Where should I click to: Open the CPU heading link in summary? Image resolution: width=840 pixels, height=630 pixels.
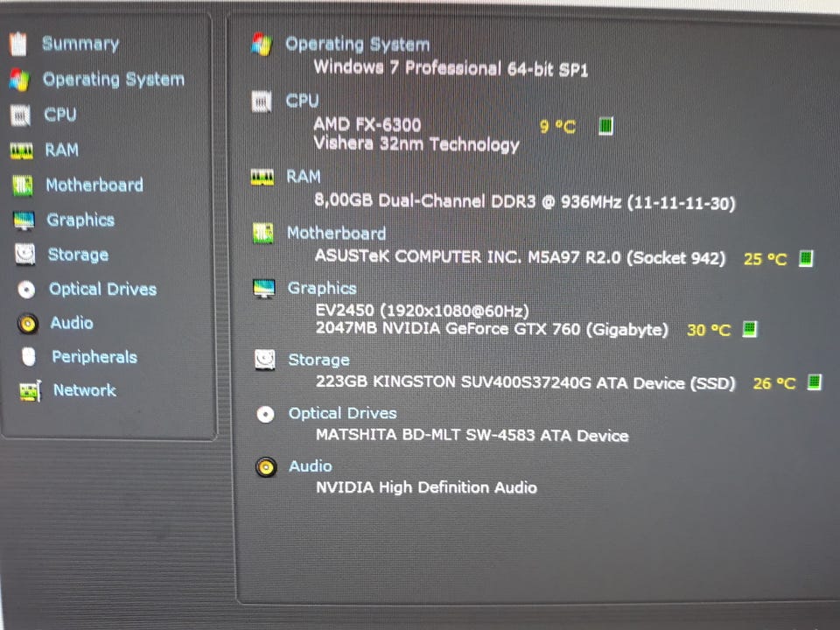302,101
